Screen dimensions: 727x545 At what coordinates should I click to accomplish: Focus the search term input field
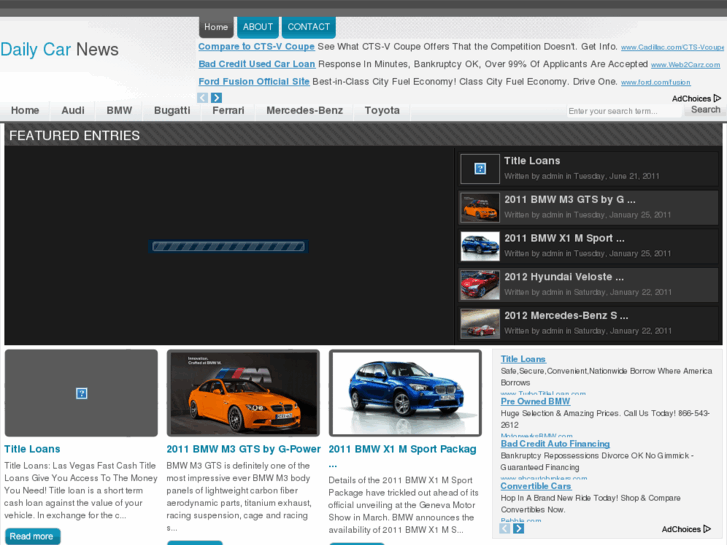pos(624,111)
